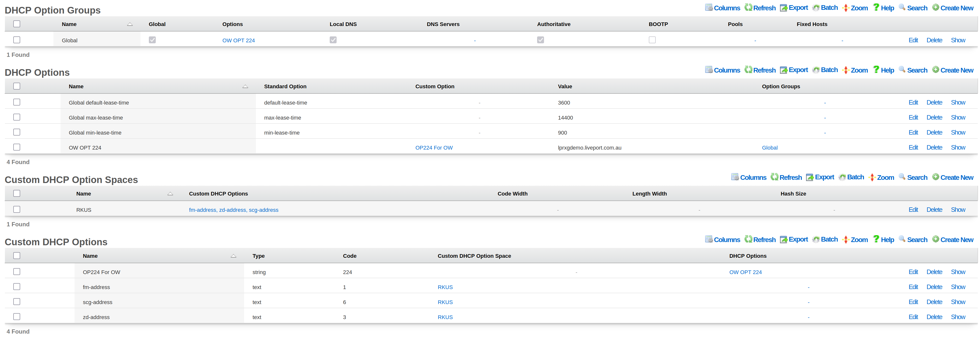Toggle BOOTP checkbox for Global group
980x338 pixels.
652,40
